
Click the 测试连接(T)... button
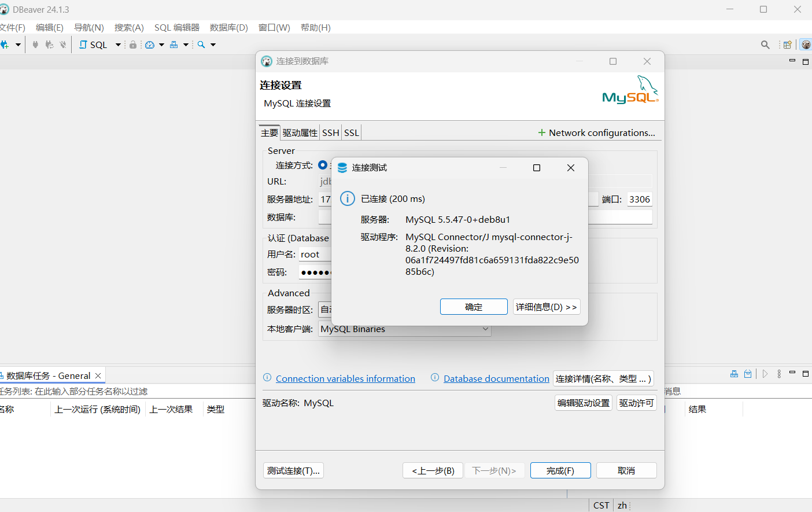coord(293,470)
